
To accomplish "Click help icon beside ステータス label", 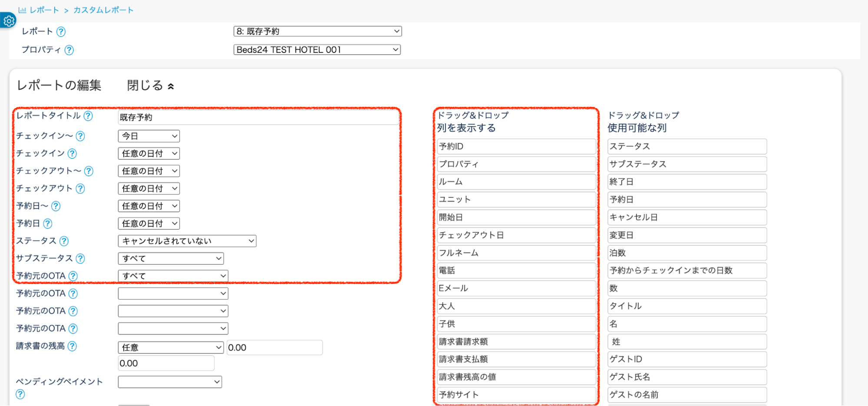I will point(64,241).
